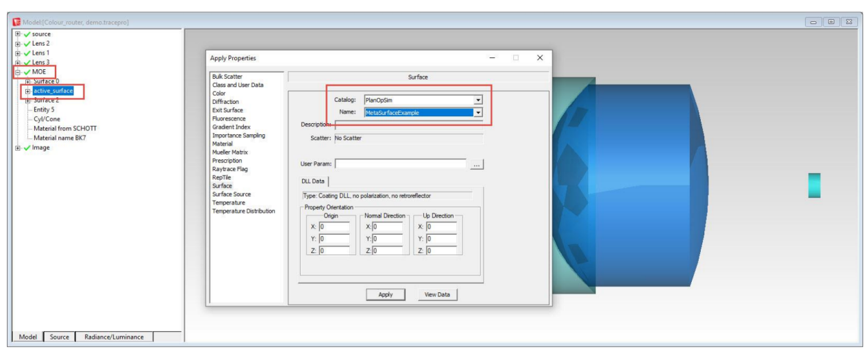Screen dimensions: 868x351
Task: Click the View Data button
Action: (x=437, y=295)
